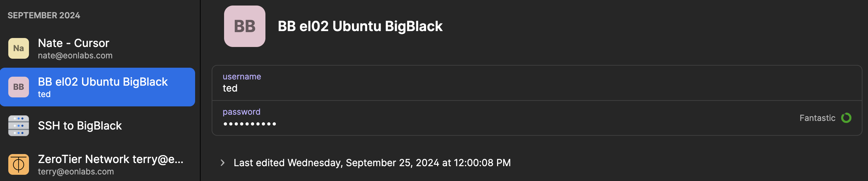This screenshot has height=181, width=868.
Task: Click the concealed password dots
Action: pos(250,124)
